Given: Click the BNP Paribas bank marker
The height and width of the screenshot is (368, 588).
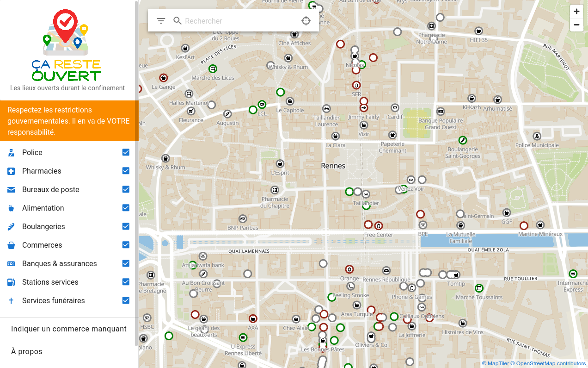Looking at the screenshot, I should pos(243,219).
